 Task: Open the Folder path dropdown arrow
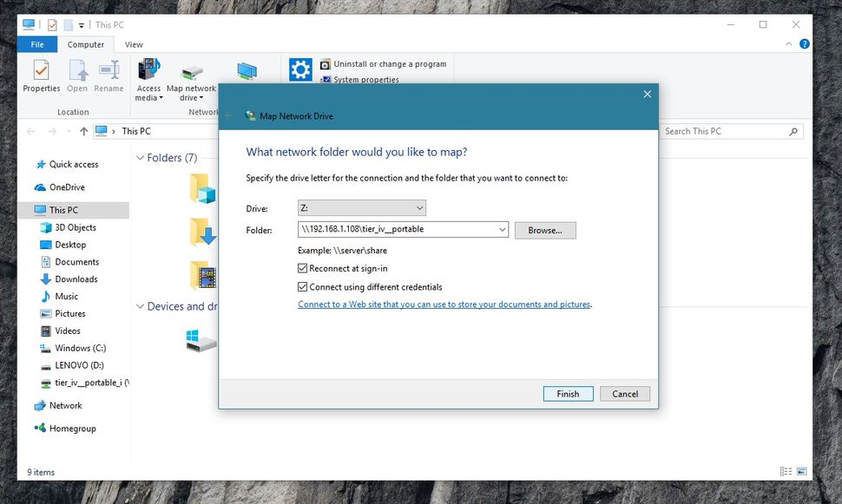(502, 229)
